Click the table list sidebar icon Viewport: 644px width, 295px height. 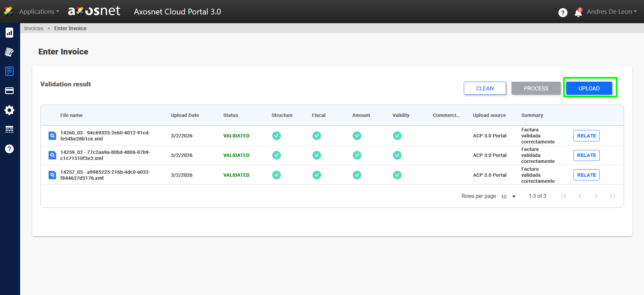click(x=9, y=129)
